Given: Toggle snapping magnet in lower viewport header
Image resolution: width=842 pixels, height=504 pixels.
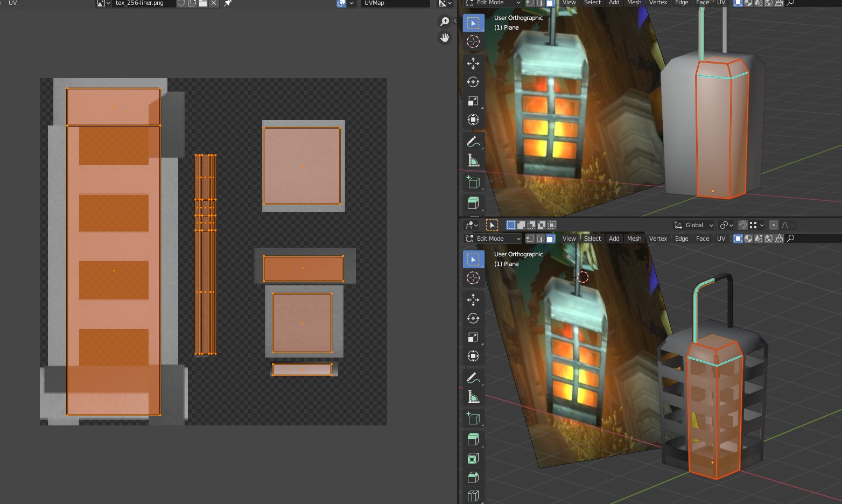Looking at the screenshot, I should tap(743, 225).
